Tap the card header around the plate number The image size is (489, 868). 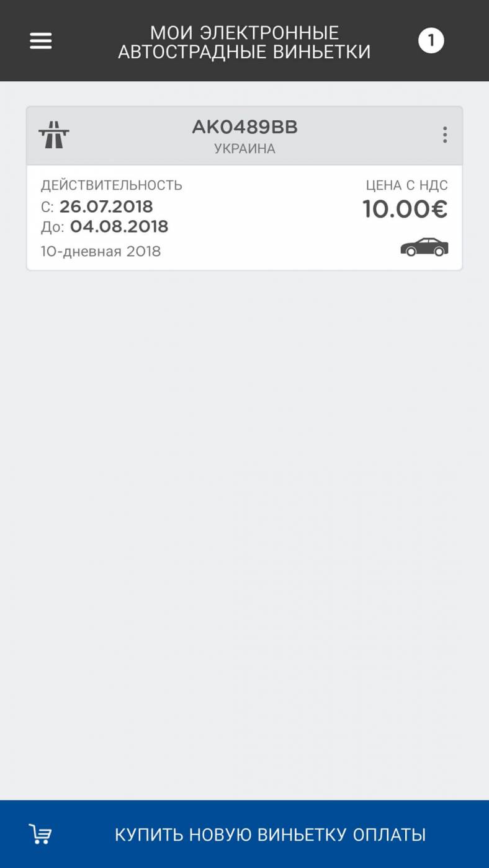click(348, 136)
